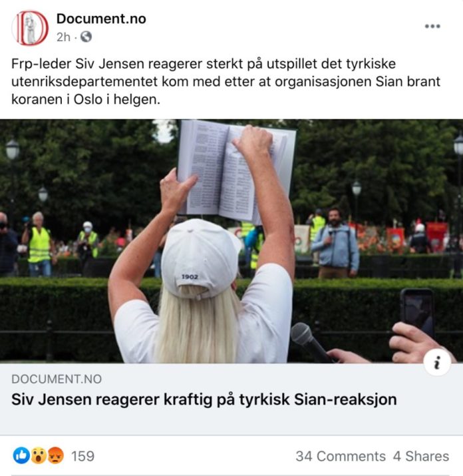Click the blue Like reaction icon
This screenshot has width=463, height=476.
click(x=21, y=455)
